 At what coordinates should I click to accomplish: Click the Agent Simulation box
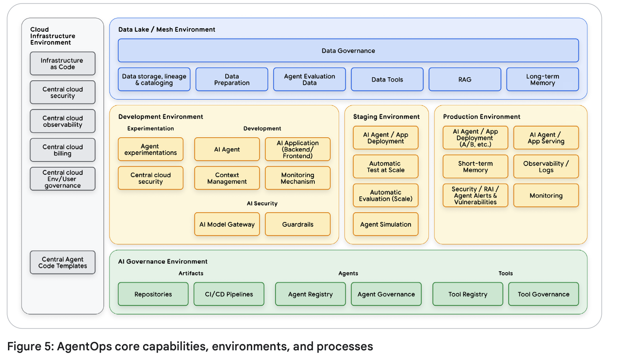point(385,224)
